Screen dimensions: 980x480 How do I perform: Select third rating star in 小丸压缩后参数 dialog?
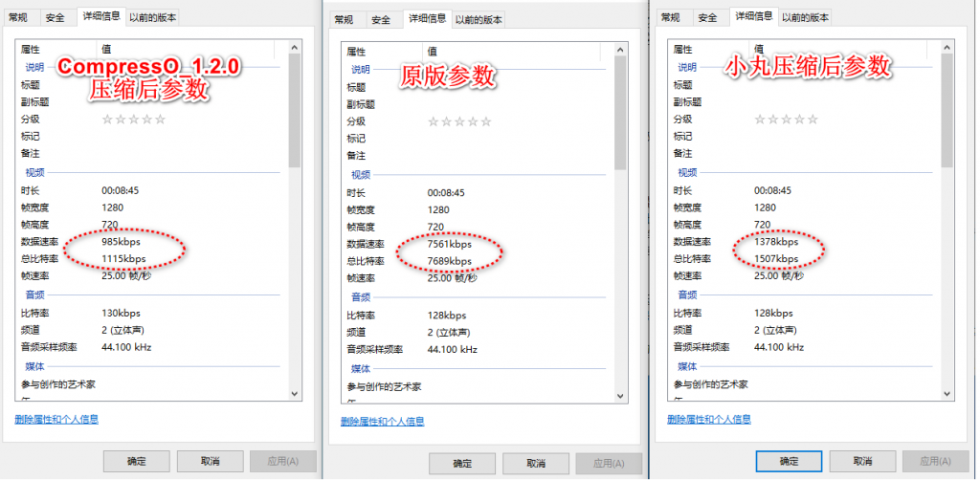pyautogui.click(x=787, y=119)
